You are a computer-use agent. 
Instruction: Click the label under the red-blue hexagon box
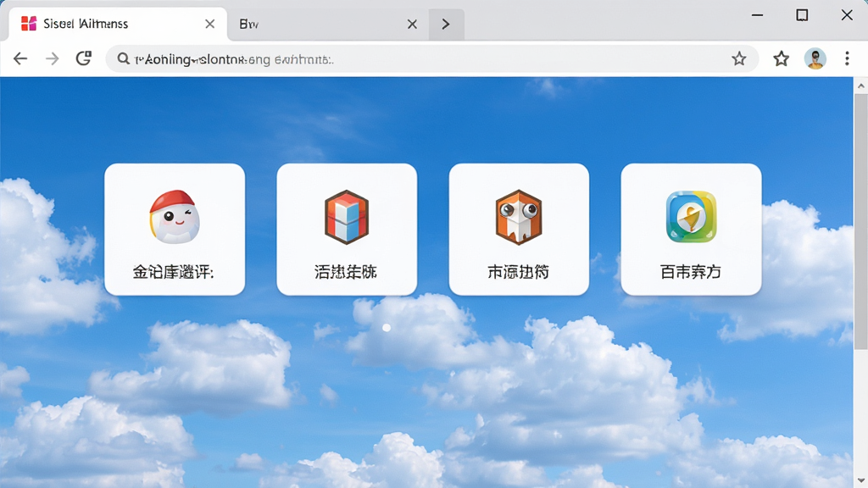346,272
